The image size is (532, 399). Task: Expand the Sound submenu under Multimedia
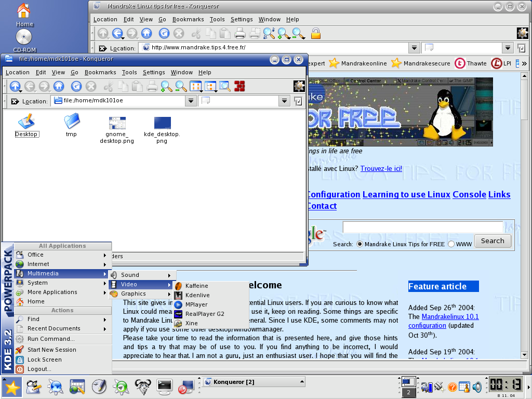point(142,275)
